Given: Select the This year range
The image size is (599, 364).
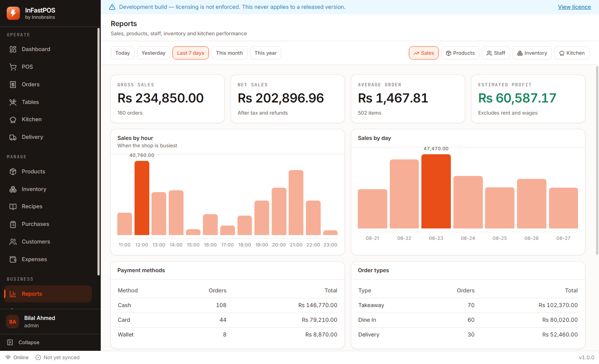Looking at the screenshot, I should [x=266, y=53].
